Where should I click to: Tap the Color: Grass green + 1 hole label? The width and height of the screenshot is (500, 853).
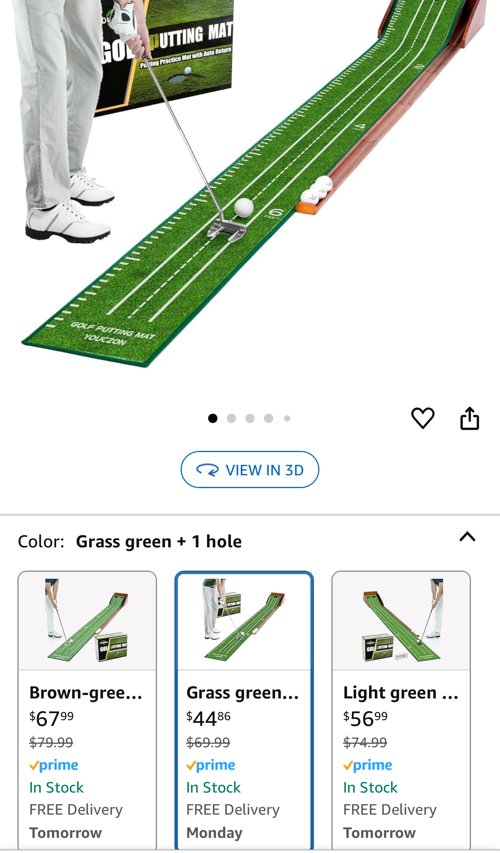click(x=129, y=541)
